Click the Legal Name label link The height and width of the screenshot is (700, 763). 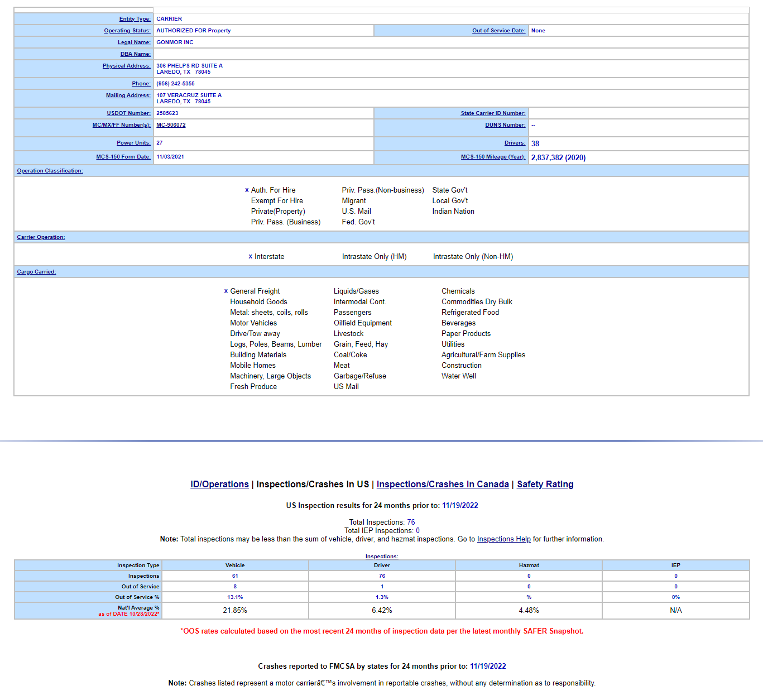tap(134, 42)
